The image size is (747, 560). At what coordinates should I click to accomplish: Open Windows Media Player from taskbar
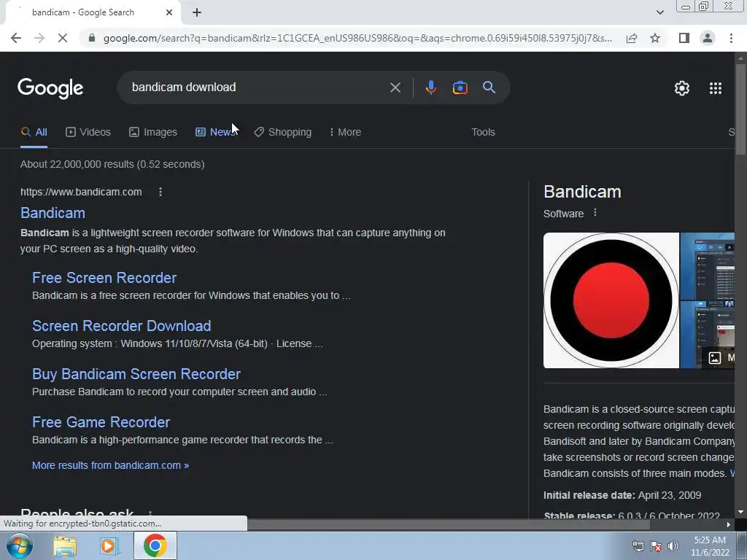point(109,546)
